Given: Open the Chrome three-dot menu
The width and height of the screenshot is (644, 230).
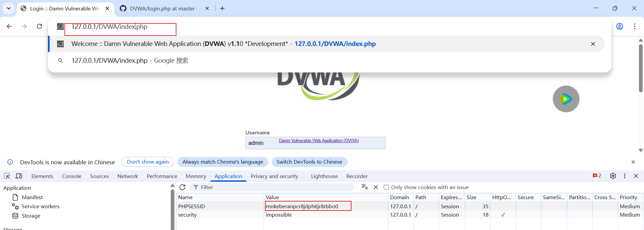Looking at the screenshot, I should [635, 26].
